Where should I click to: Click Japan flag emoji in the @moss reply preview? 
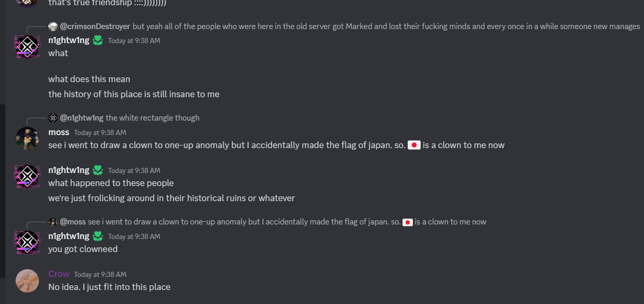pos(408,222)
